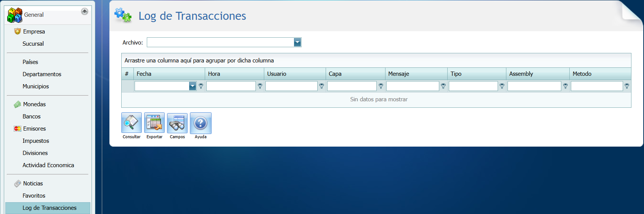This screenshot has width=644, height=214.
Task: Select Países menu entry
Action: pyautogui.click(x=30, y=62)
